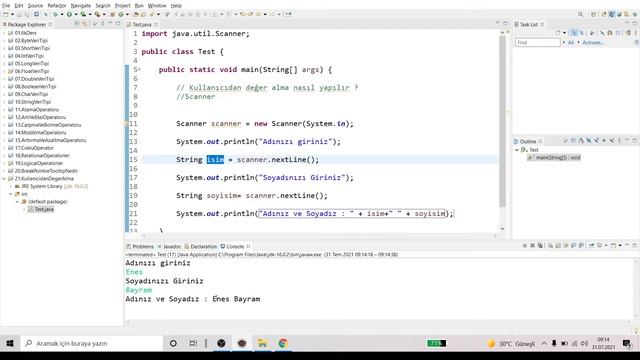Run the program with the green Run icon

point(69,14)
